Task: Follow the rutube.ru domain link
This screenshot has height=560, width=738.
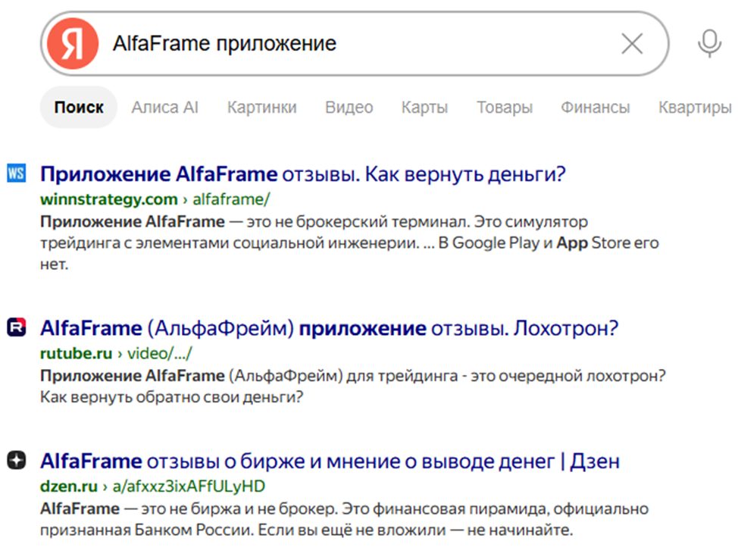Action: pyautogui.click(x=77, y=353)
